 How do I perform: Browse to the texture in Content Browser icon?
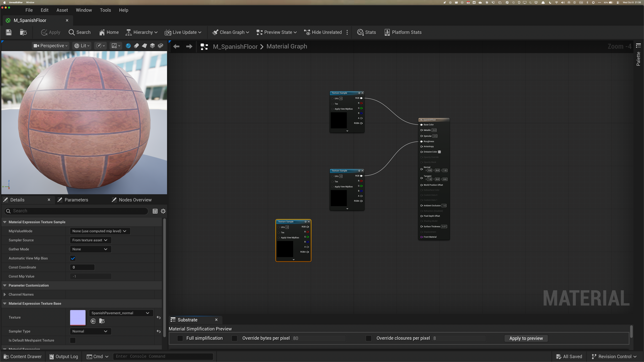coord(102,321)
